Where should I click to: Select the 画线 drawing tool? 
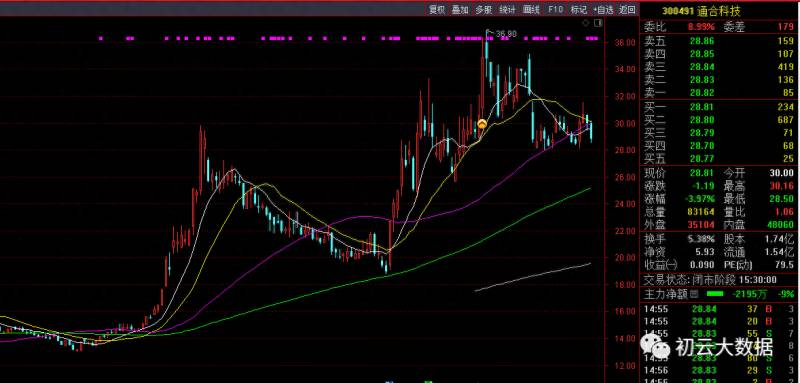(531, 9)
